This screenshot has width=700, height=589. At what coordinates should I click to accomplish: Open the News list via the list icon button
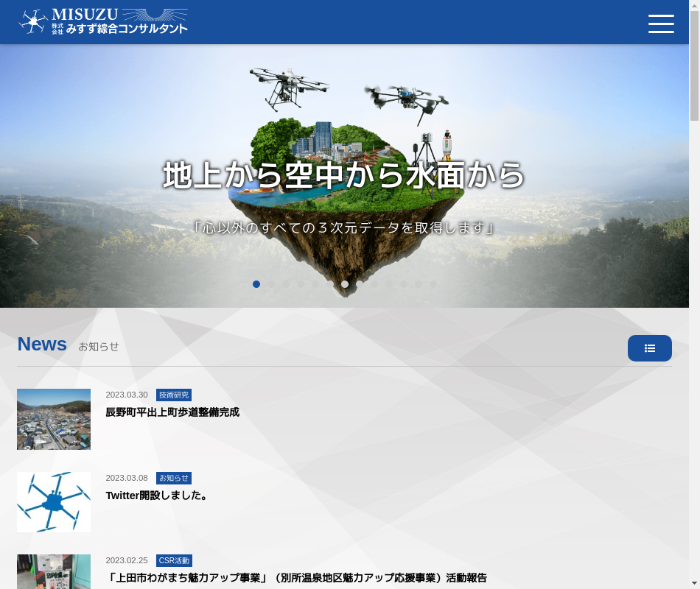coord(649,348)
